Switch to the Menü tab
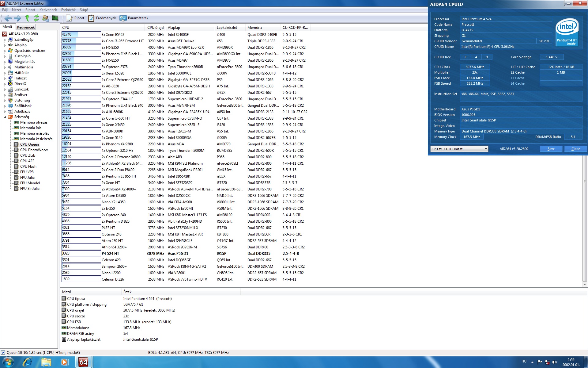 7,27
